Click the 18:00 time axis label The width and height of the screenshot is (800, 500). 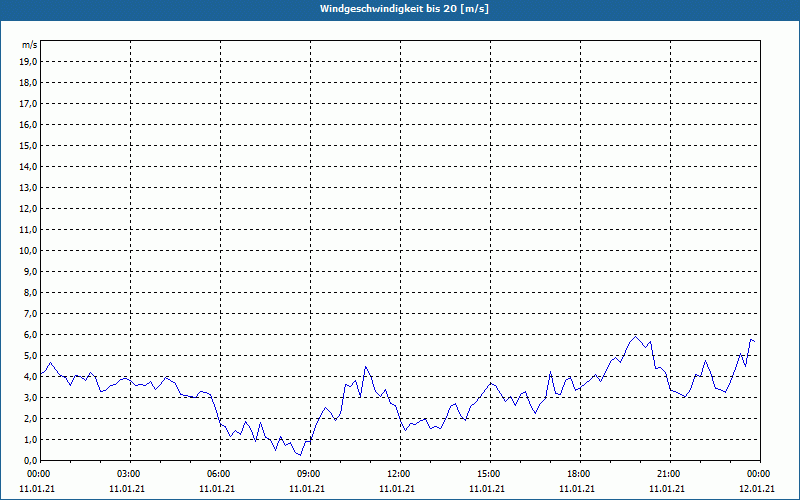click(x=581, y=474)
